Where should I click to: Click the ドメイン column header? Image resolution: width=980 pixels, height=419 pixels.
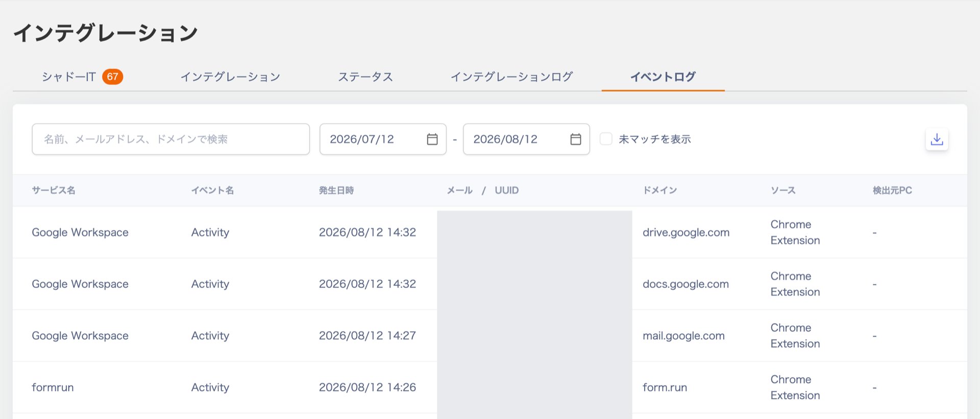pos(660,190)
